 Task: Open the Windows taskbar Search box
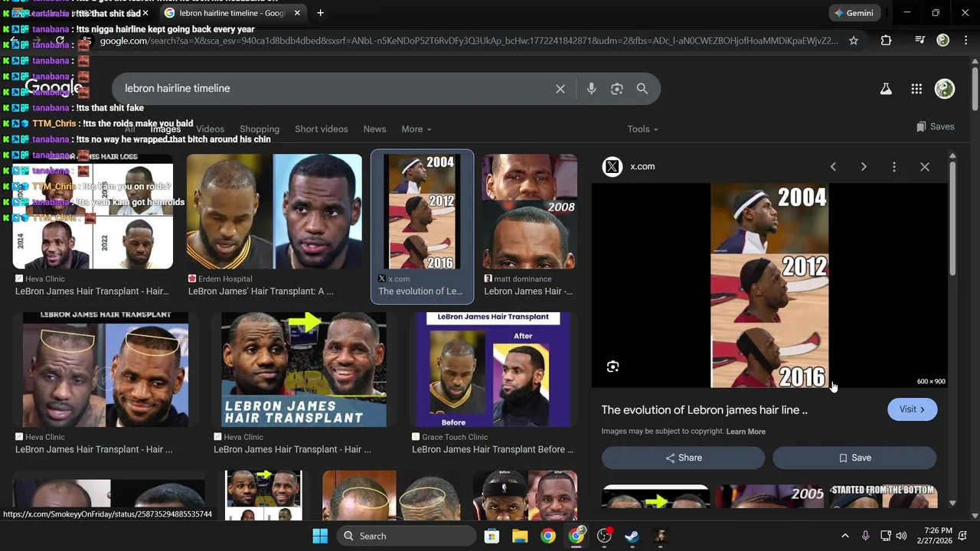(x=406, y=536)
